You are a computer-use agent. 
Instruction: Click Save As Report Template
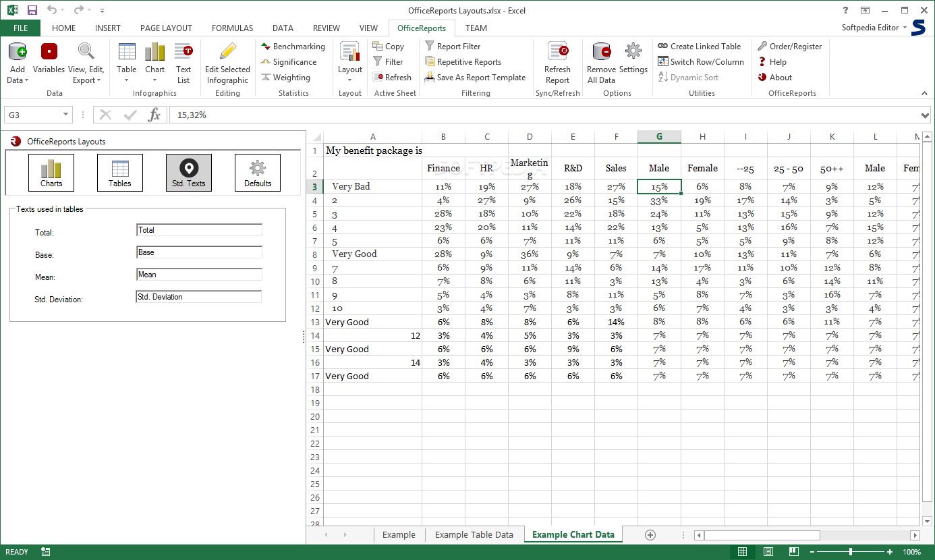click(475, 78)
